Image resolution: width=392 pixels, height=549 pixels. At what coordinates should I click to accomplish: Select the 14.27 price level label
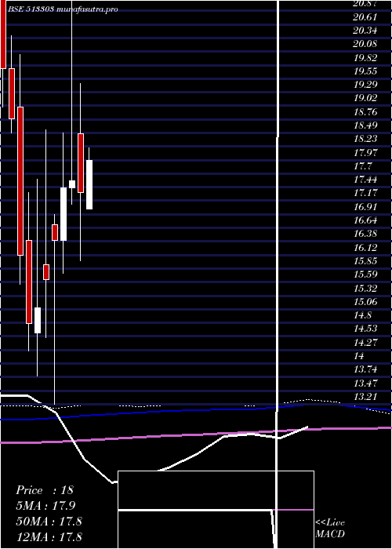click(365, 342)
